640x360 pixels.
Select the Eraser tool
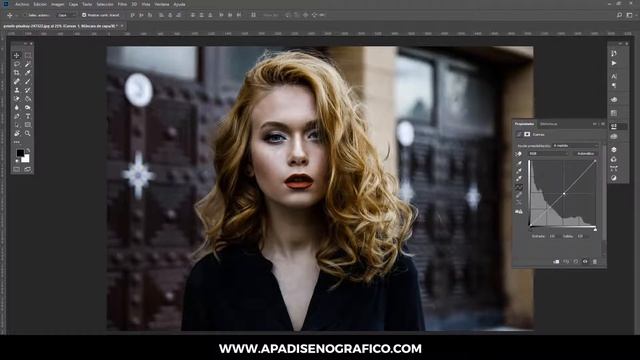coord(17,99)
